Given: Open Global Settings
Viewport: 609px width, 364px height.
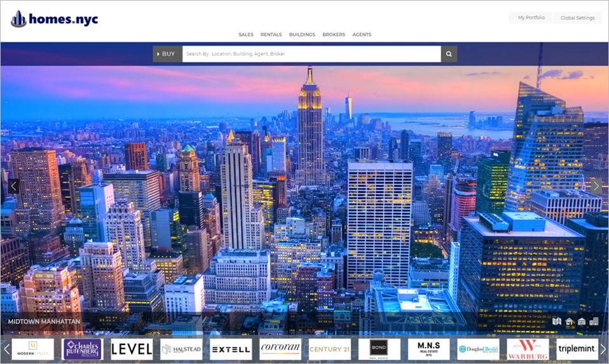Looking at the screenshot, I should coord(577,18).
